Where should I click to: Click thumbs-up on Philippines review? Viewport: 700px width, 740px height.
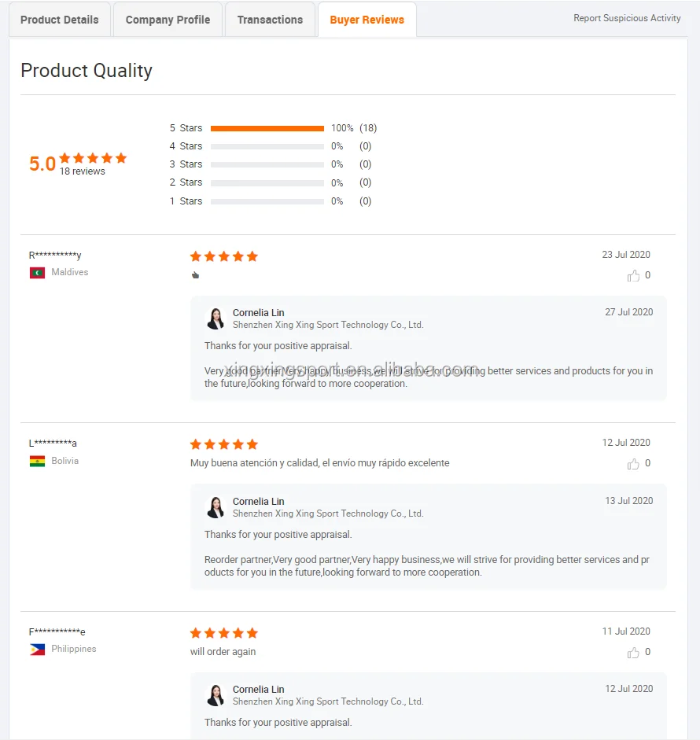coord(633,653)
